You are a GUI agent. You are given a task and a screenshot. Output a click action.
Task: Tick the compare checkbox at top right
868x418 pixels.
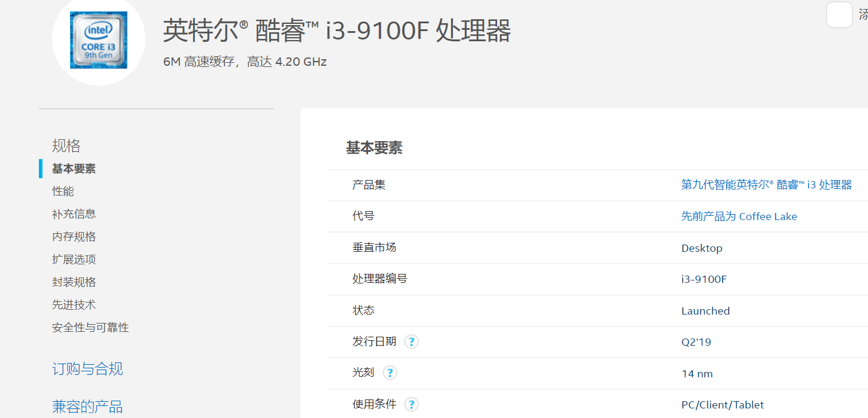839,14
